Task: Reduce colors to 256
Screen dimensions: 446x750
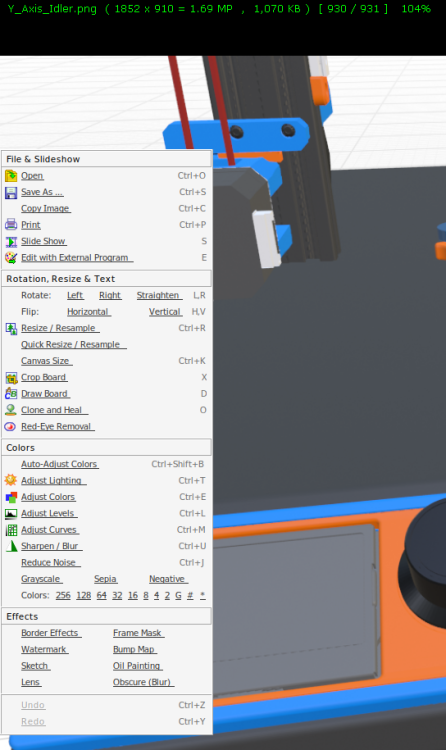Action: [x=63, y=595]
